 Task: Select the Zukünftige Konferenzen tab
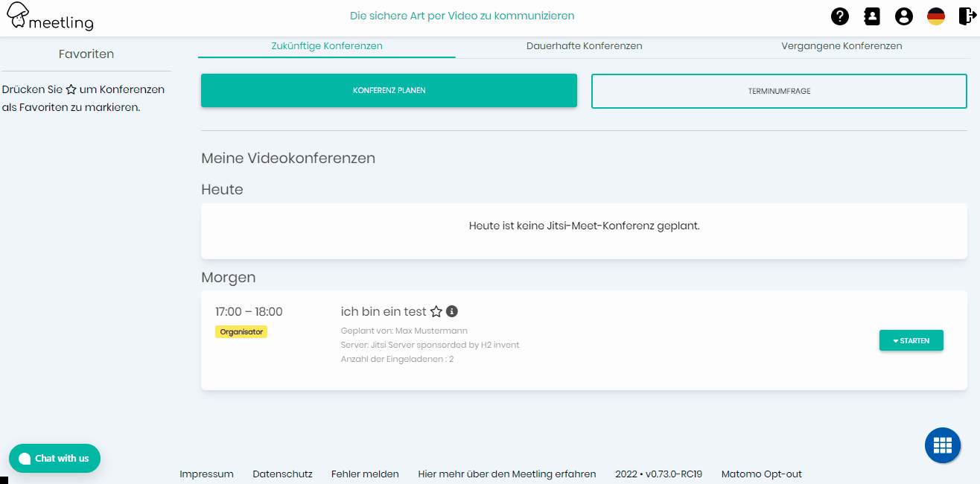(x=325, y=45)
